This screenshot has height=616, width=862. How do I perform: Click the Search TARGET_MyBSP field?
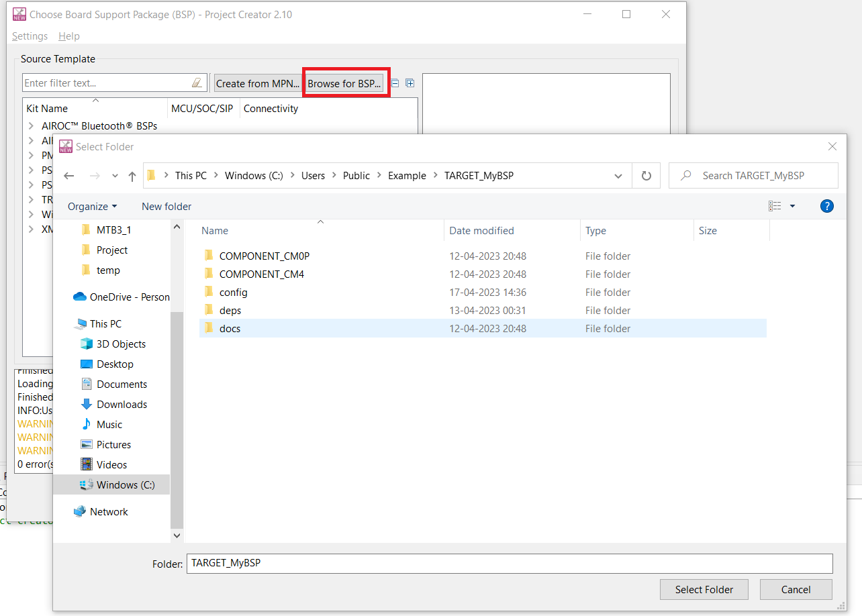click(x=753, y=176)
